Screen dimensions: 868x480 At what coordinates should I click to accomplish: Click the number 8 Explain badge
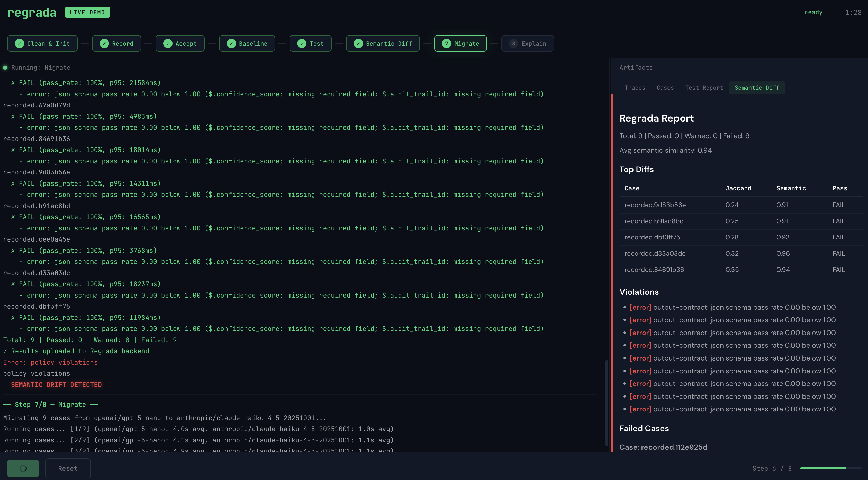[513, 43]
